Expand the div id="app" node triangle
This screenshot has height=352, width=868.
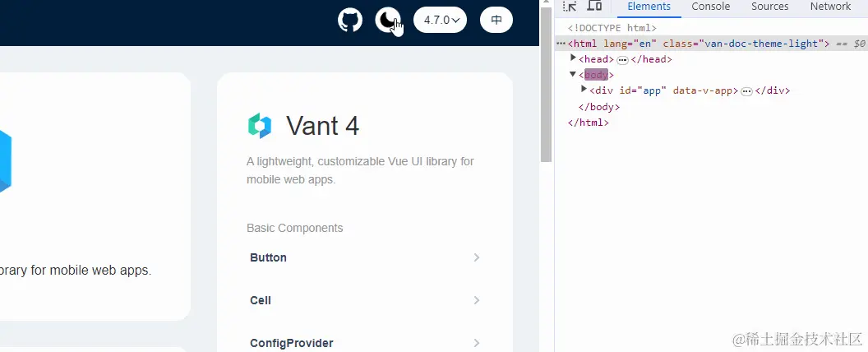[584, 89]
